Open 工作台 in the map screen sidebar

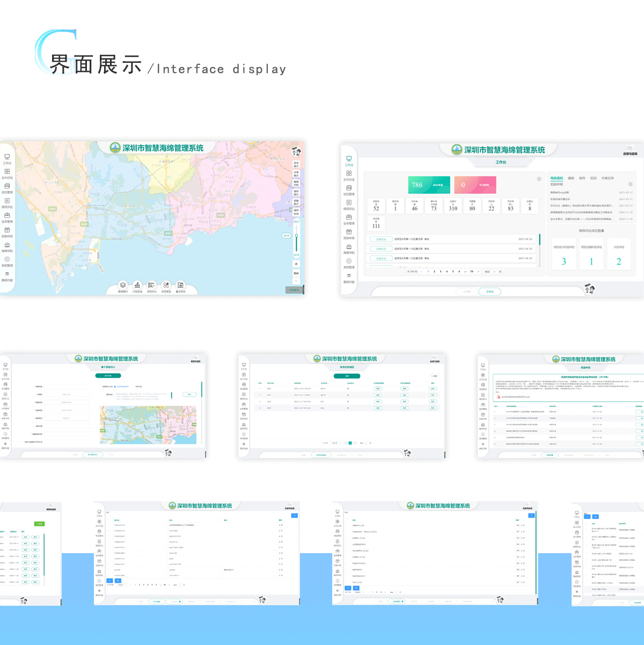coord(7,159)
